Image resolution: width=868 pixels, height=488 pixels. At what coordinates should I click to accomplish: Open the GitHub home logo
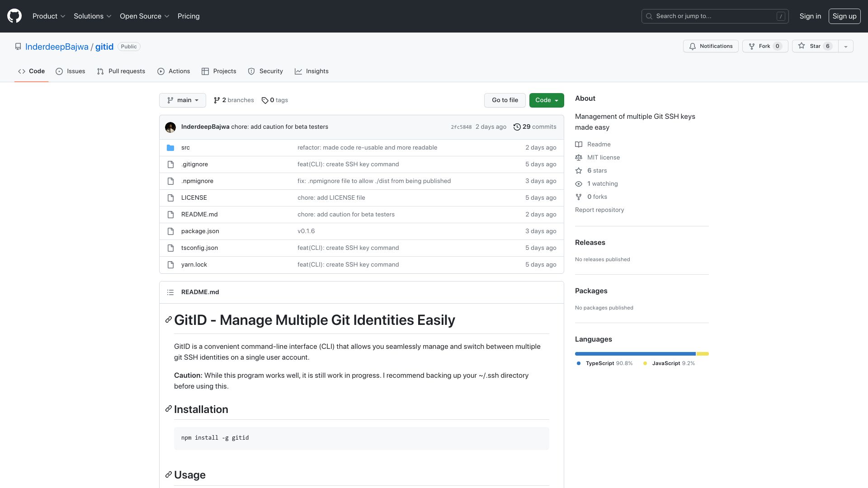coord(14,16)
